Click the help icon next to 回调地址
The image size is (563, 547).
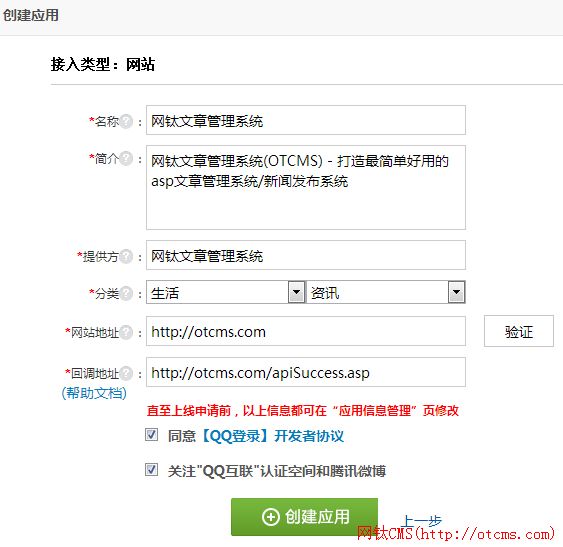click(x=126, y=373)
